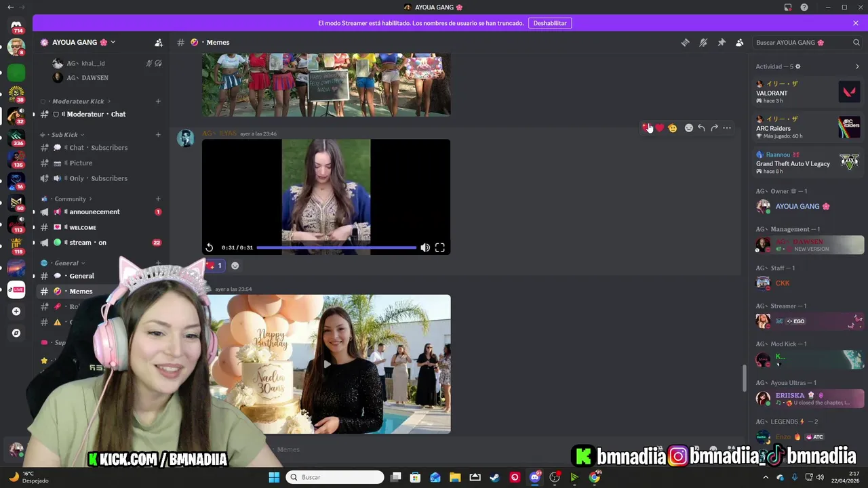
Task: Mute the video volume icon
Action: 425,247
